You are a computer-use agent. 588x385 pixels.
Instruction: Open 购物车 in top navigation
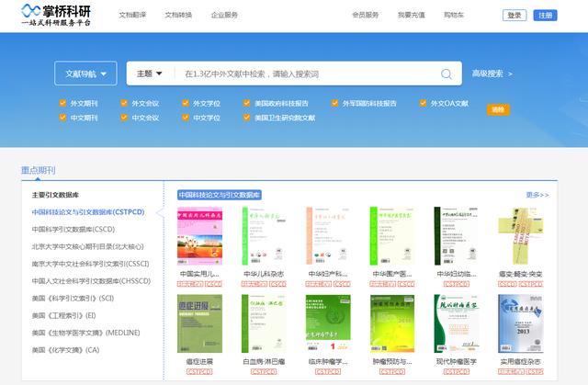(x=454, y=15)
